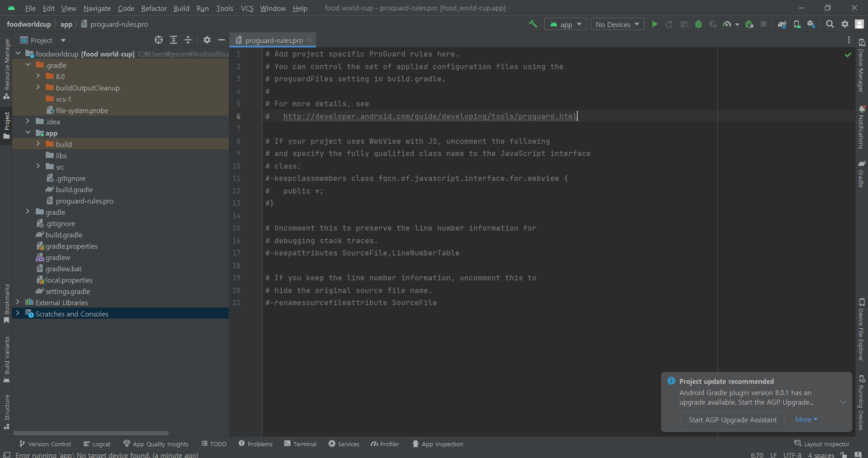Click the Sync Project with Gradle Files icon

tap(782, 24)
